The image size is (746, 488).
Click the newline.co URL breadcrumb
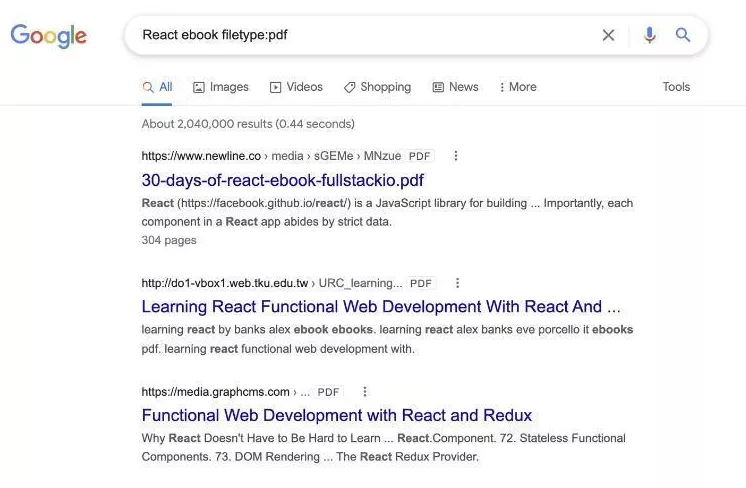click(200, 156)
